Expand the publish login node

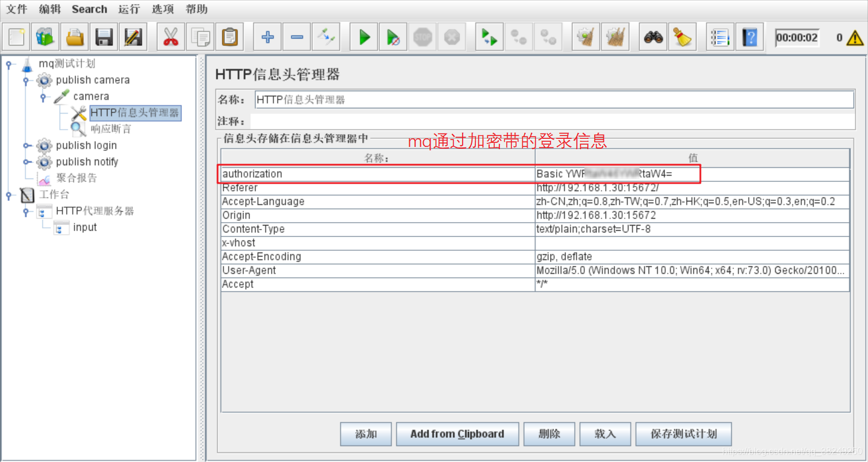[x=25, y=145]
